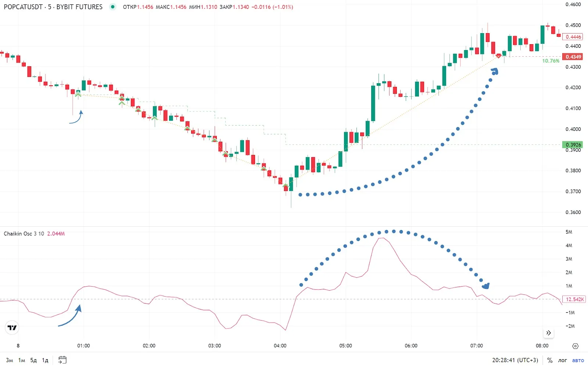Select the blue curved arrow under first candle dip
This screenshot has height=368, width=588.
(x=77, y=118)
